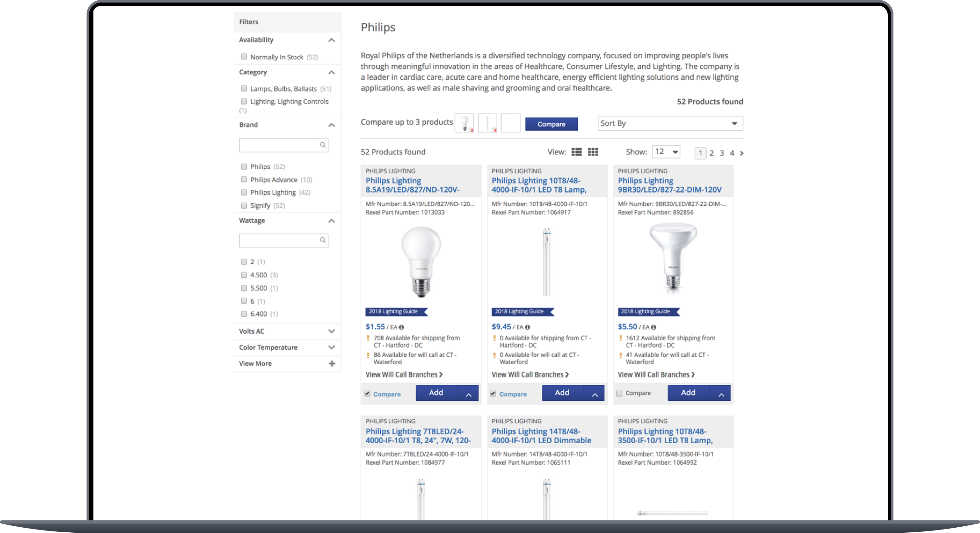Open Add options arrow for $9.45 lamp
Image resolution: width=980 pixels, height=533 pixels.
pos(594,393)
